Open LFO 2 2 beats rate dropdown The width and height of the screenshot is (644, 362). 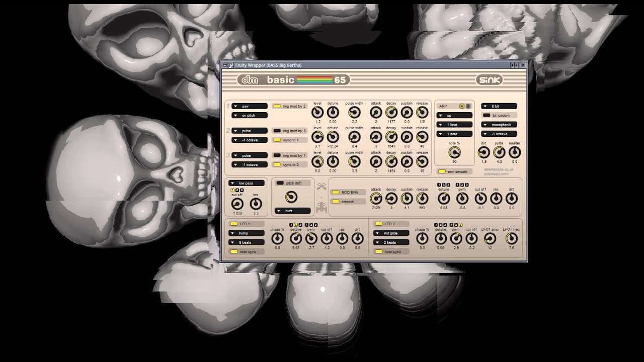[x=391, y=242]
